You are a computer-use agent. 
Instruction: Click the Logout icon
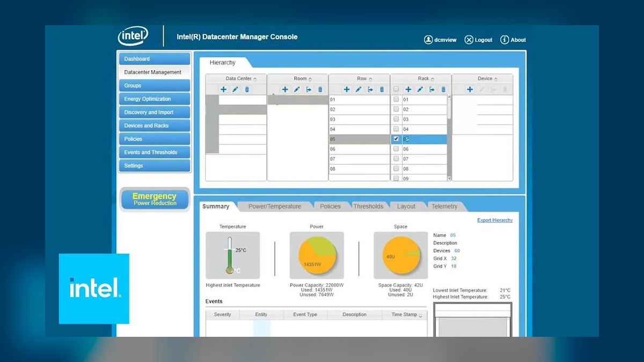click(x=469, y=40)
